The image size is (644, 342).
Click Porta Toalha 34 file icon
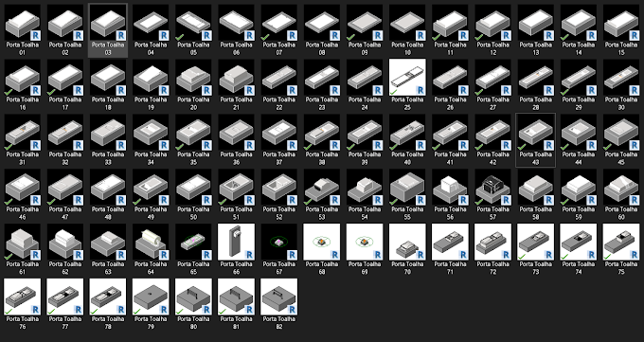point(151,133)
